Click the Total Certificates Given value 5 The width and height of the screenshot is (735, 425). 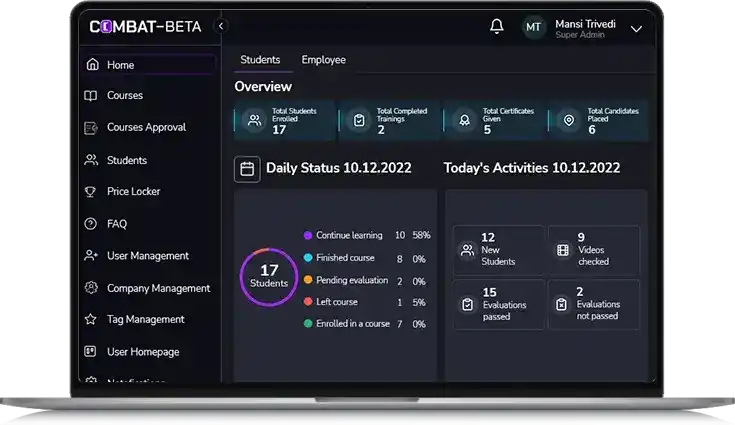click(x=487, y=130)
